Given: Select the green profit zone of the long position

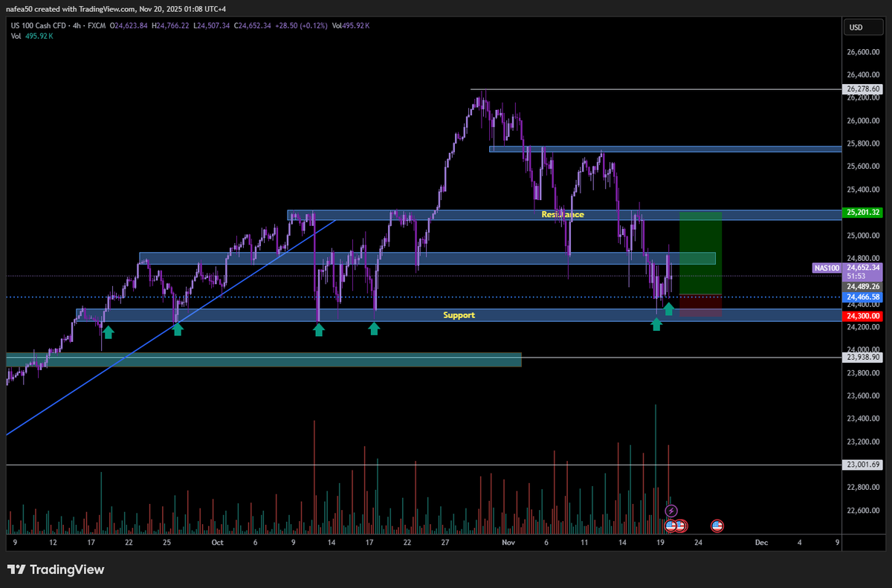Looking at the screenshot, I should point(700,253).
